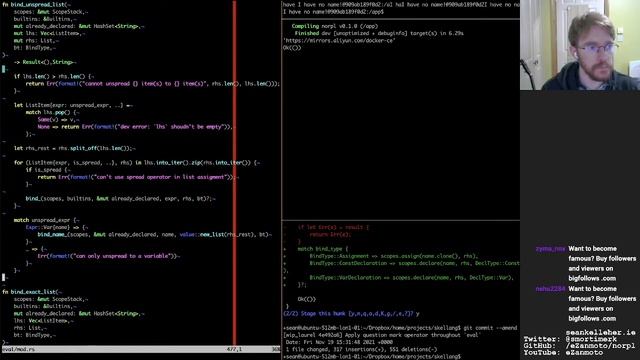640x360 pixels.
Task: Click the "bt: BindType," parameter in bind_unspread_list
Action: (35, 48)
